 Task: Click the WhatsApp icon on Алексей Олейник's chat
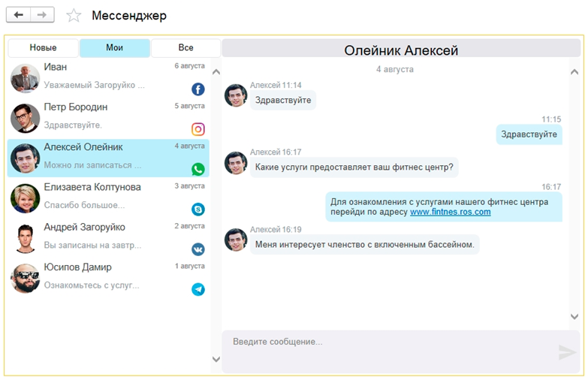coord(198,169)
